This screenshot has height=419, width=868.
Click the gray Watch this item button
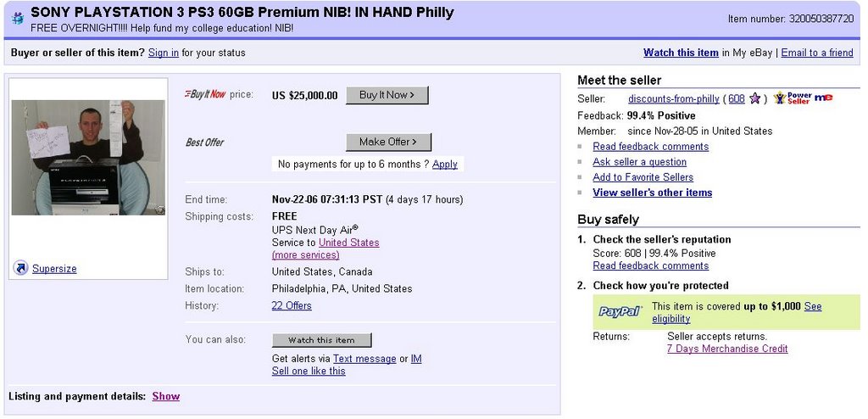pos(321,340)
